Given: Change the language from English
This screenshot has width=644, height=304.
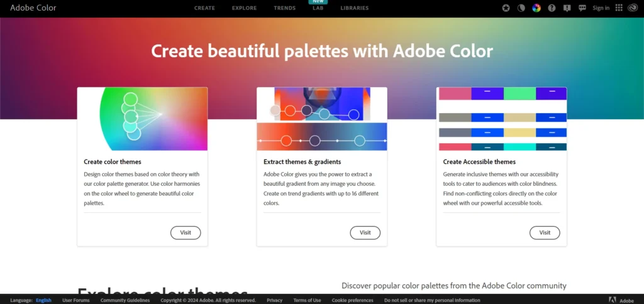Looking at the screenshot, I should [43, 300].
